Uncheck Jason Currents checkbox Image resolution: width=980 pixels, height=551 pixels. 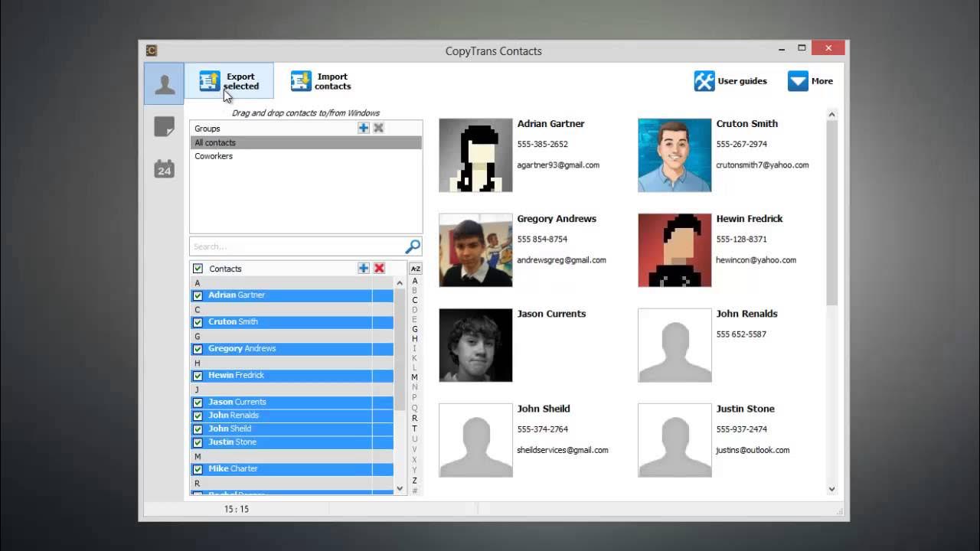(198, 403)
